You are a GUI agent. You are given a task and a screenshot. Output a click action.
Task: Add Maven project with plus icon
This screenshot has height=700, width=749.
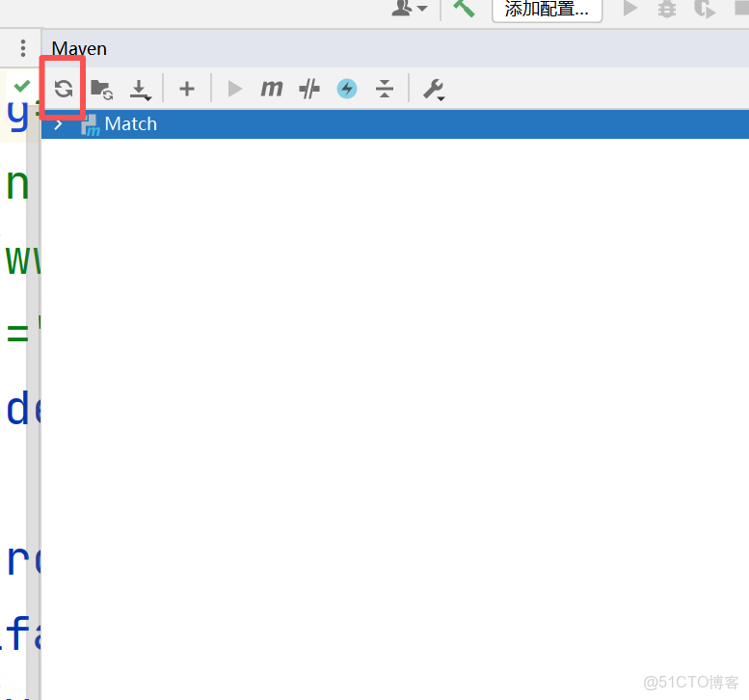tap(187, 89)
